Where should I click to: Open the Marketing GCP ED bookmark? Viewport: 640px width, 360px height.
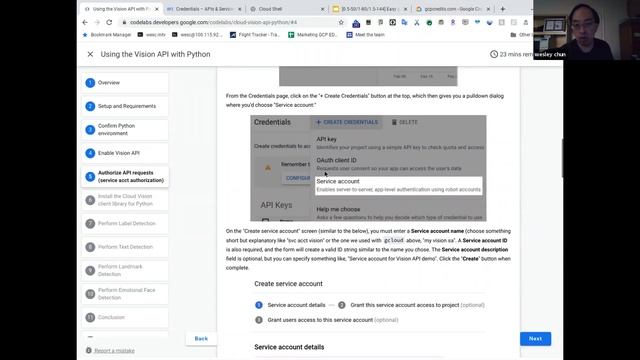313,35
